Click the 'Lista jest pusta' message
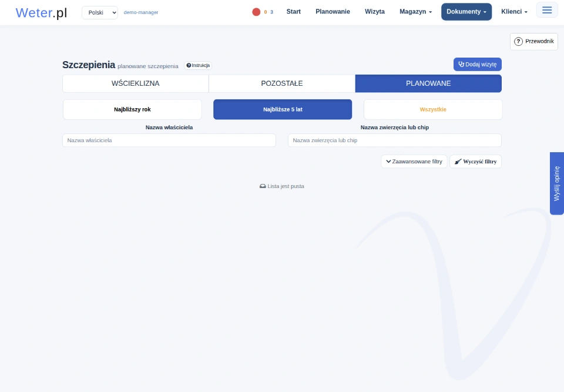Screen dimensions: 564x392 point(282,186)
